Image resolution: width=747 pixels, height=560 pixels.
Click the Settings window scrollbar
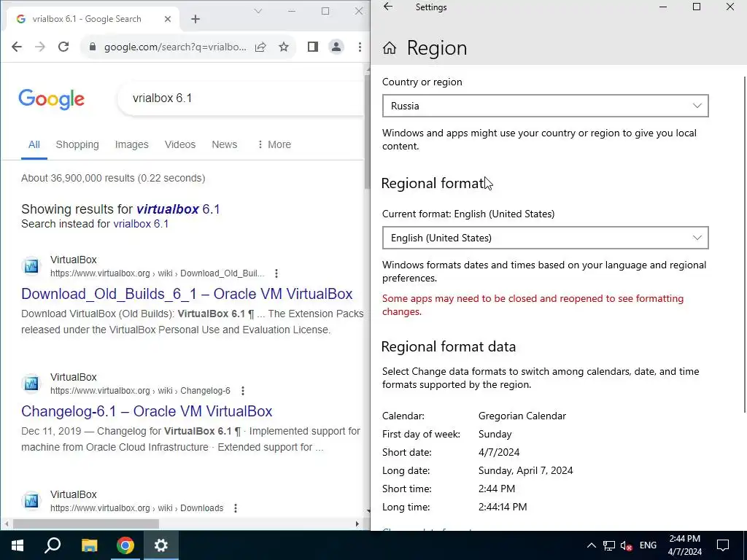[x=745, y=245]
